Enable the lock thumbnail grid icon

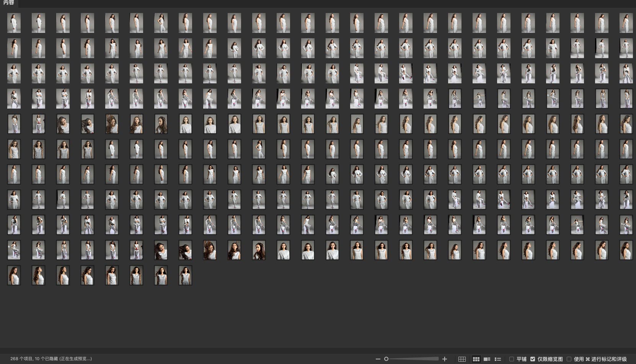click(x=462, y=359)
